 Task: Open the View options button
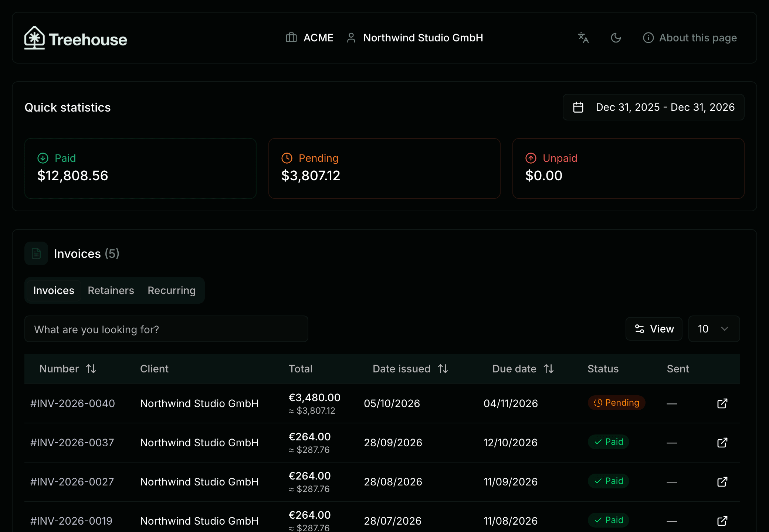(654, 329)
